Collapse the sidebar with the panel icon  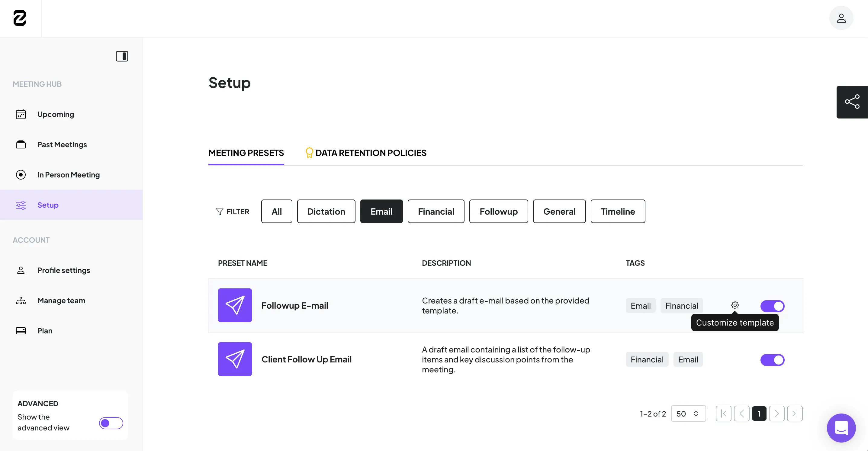[x=122, y=56]
